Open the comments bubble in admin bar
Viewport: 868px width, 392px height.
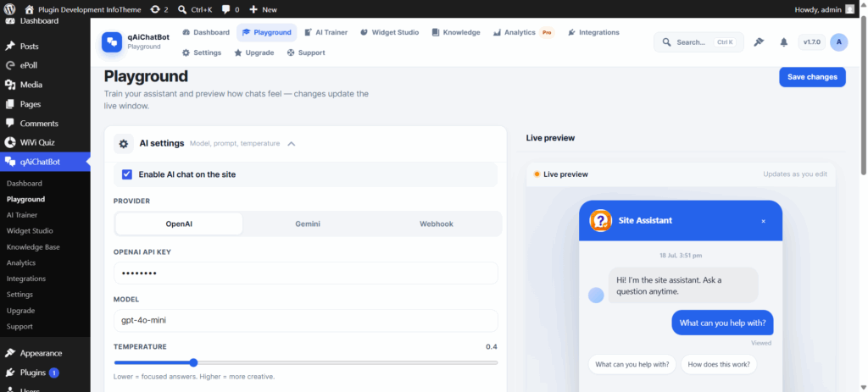coord(225,9)
